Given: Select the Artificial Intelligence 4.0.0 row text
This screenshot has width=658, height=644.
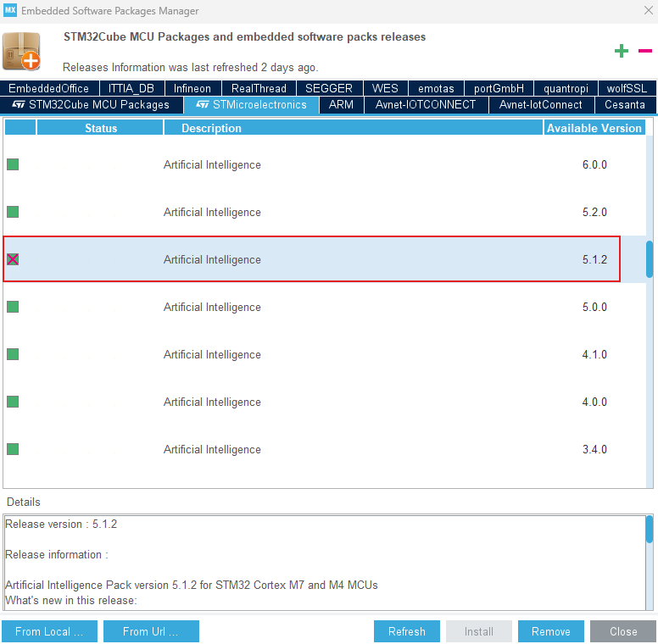Looking at the screenshot, I should pos(212,402).
